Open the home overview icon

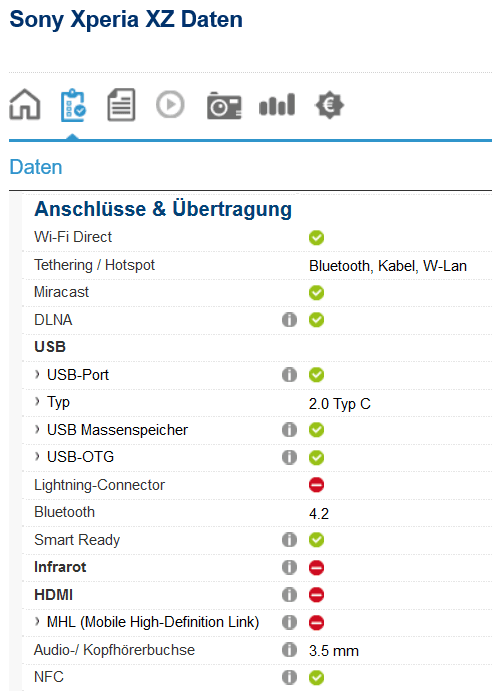click(x=25, y=104)
